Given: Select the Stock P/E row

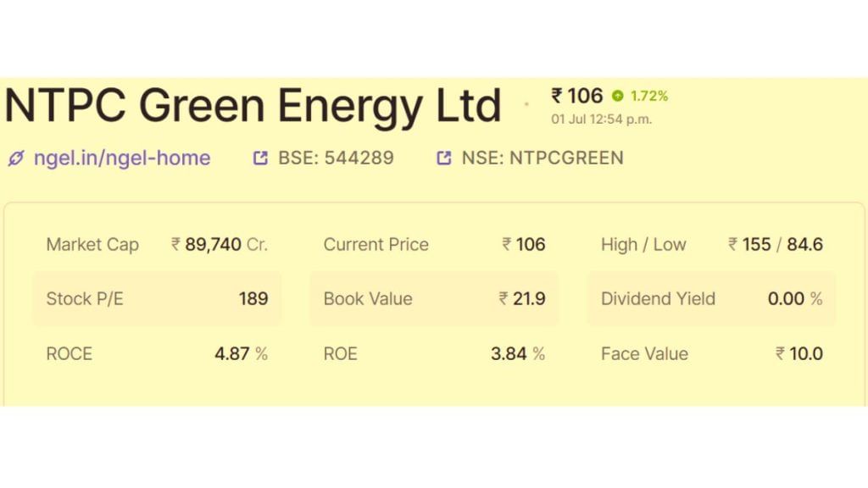Looking at the screenshot, I should click(157, 299).
